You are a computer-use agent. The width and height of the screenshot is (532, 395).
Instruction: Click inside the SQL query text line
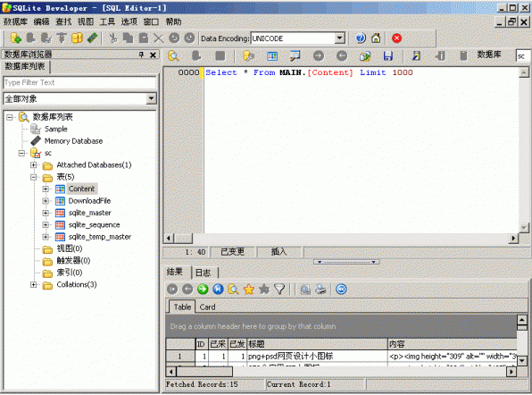pos(309,72)
